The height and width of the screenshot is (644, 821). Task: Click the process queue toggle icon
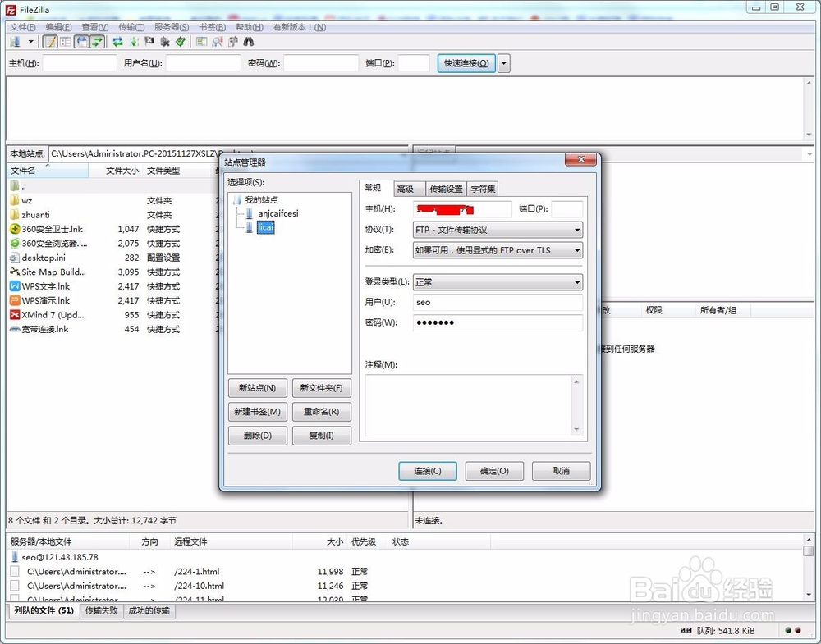click(x=134, y=41)
